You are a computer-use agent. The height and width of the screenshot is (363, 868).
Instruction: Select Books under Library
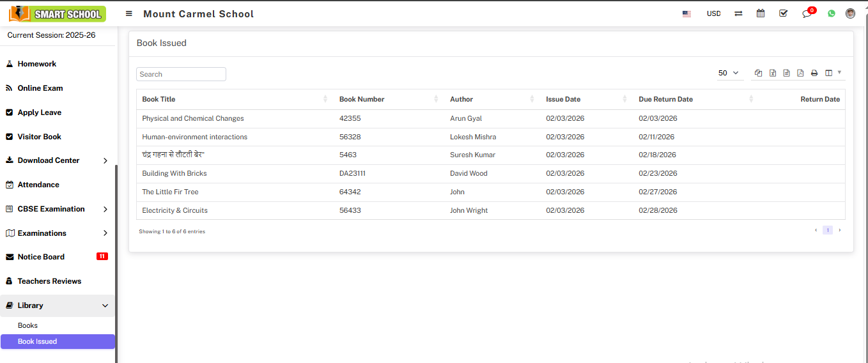[x=28, y=325]
